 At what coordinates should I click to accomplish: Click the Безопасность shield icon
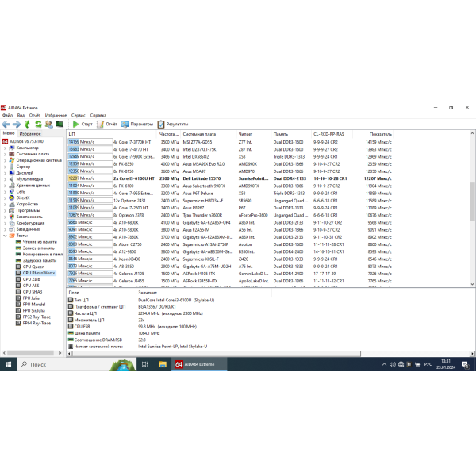point(12,217)
